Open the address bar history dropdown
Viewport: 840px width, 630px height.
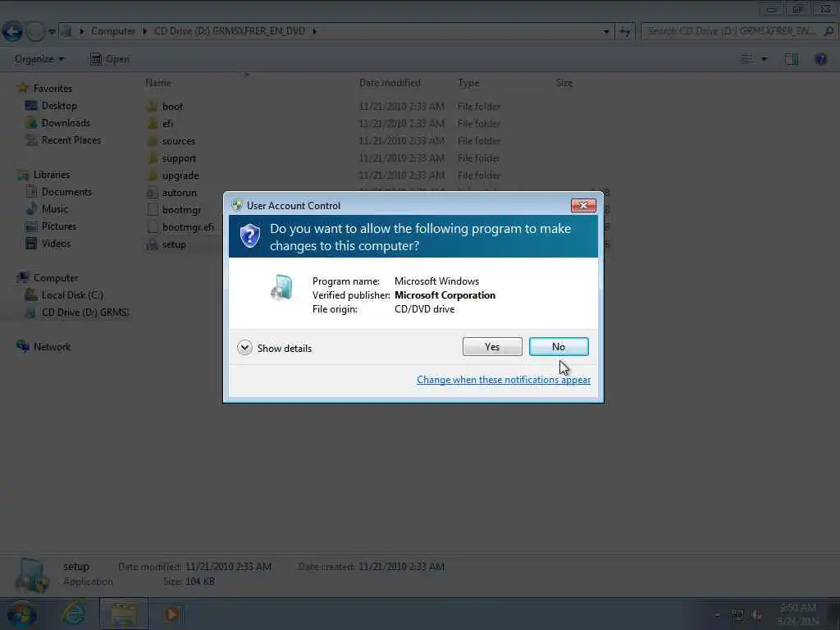pos(606,31)
